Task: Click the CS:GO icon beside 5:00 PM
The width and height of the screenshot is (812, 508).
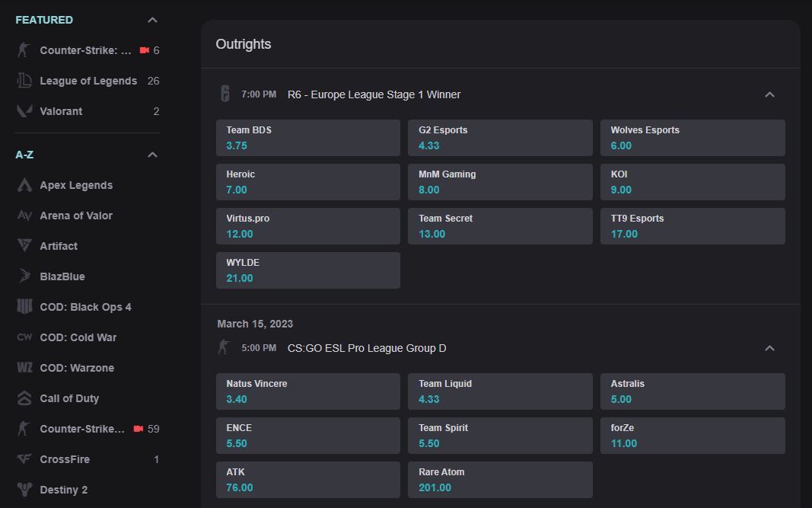Action: point(224,347)
